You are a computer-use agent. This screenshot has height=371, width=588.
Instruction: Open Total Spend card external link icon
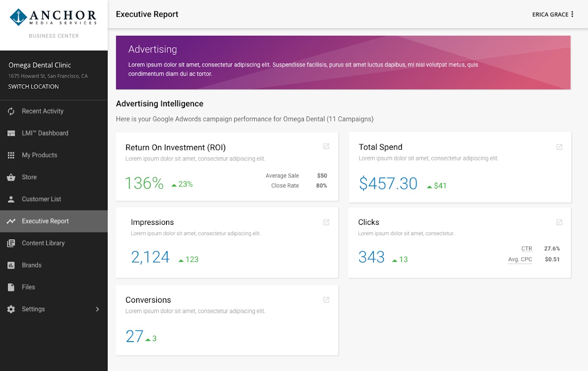(x=559, y=147)
